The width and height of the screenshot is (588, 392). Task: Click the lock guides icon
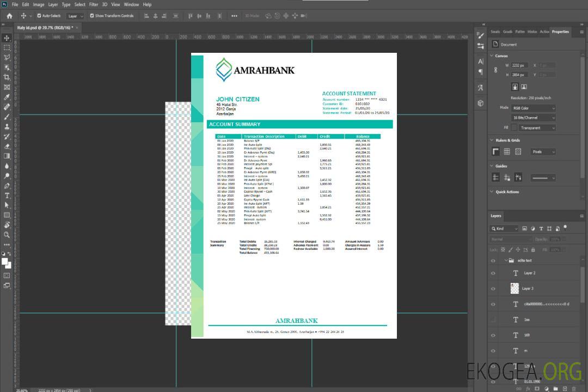507,177
